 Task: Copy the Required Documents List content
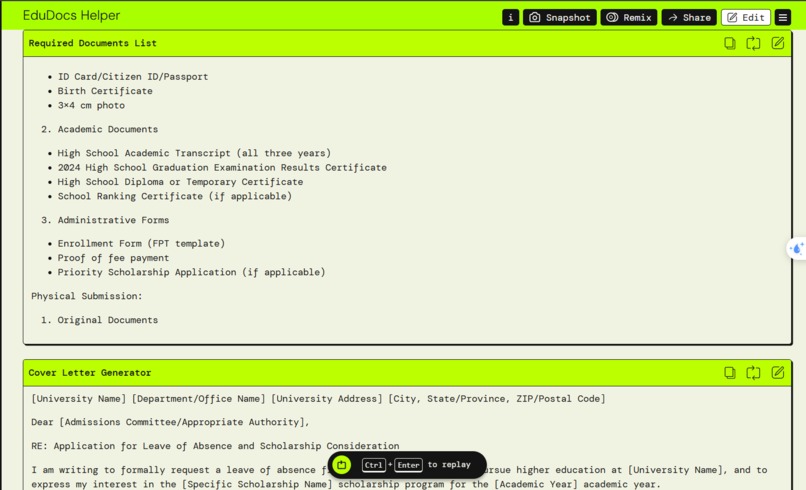pyautogui.click(x=729, y=43)
